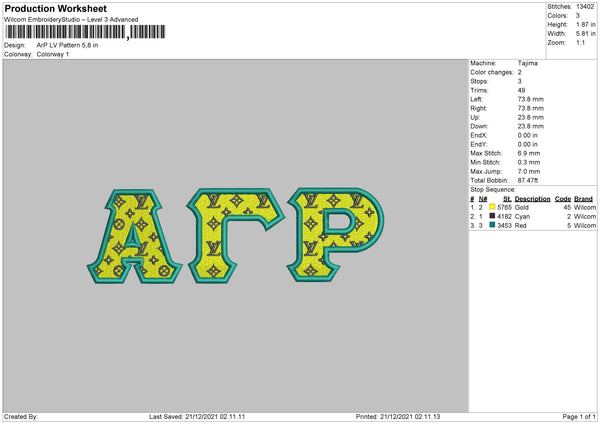600x424 pixels.
Task: Click the design name ArP LV Pattern 5,8 in
Action: click(x=67, y=45)
